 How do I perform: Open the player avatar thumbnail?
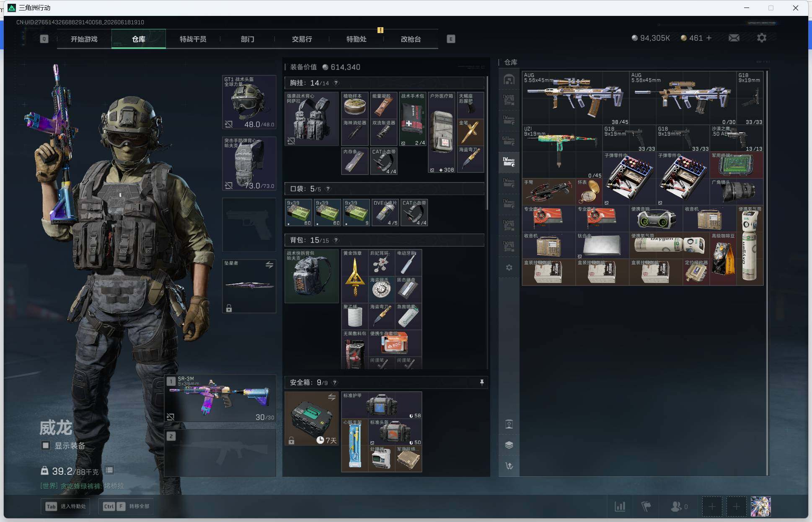tap(760, 507)
